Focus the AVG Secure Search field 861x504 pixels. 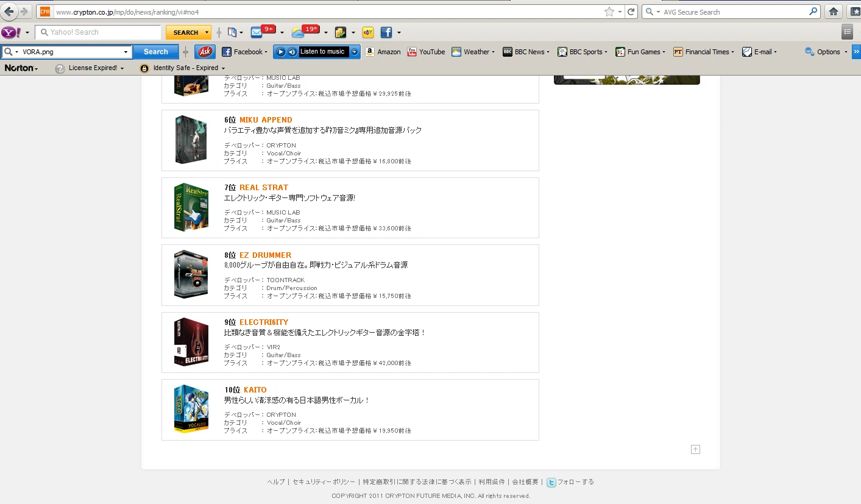(x=734, y=12)
